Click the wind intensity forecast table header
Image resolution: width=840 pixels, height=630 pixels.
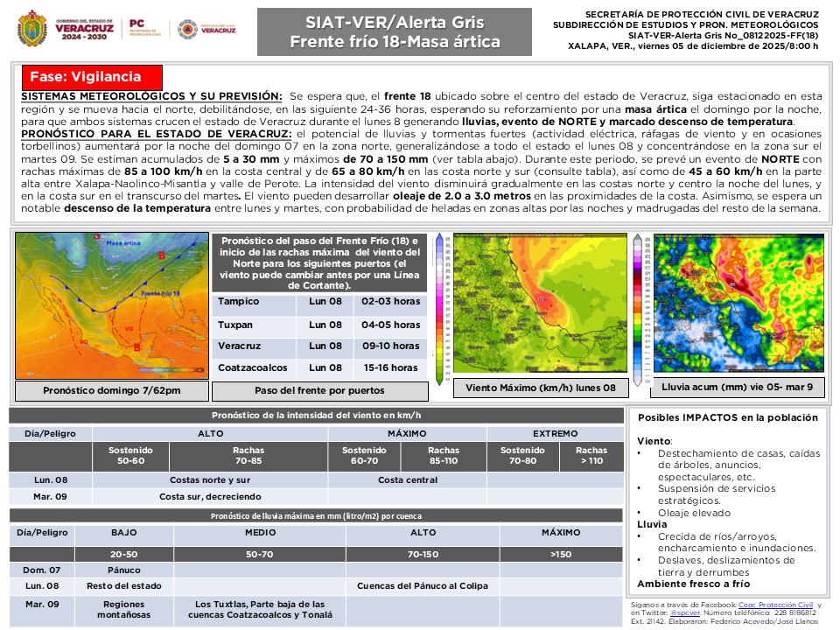[x=316, y=415]
